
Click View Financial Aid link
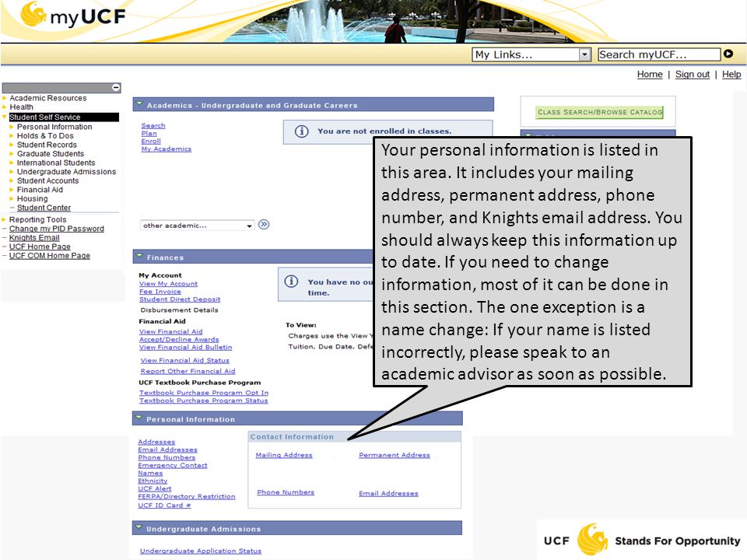pos(170,331)
